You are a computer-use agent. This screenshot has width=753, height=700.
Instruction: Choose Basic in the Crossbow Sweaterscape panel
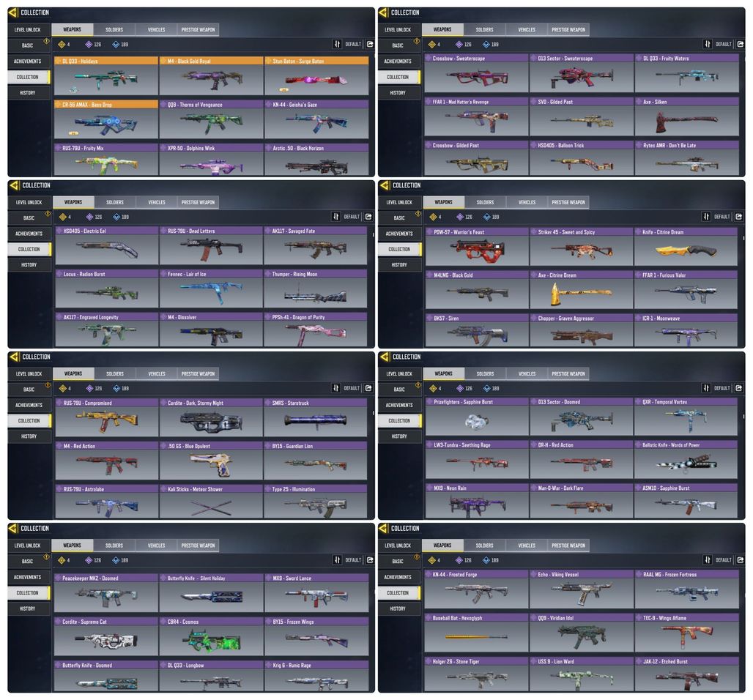pyautogui.click(x=398, y=45)
